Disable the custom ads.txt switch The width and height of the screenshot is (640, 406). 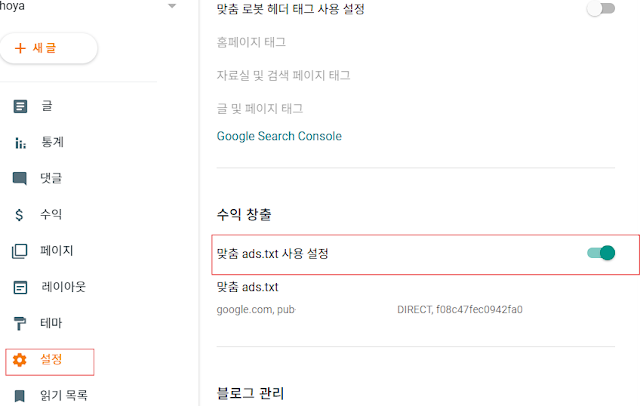600,253
